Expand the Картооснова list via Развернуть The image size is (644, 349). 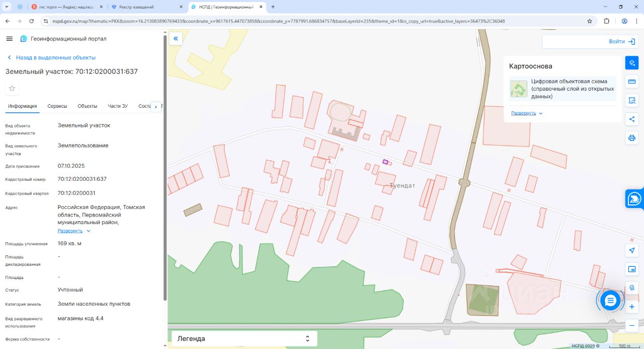[x=527, y=113]
